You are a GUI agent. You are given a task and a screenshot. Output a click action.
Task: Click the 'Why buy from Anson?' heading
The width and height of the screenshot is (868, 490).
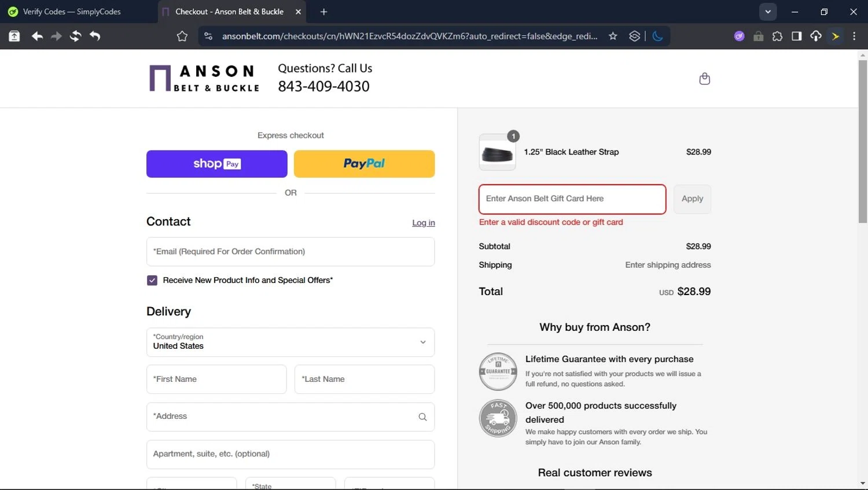coord(595,327)
